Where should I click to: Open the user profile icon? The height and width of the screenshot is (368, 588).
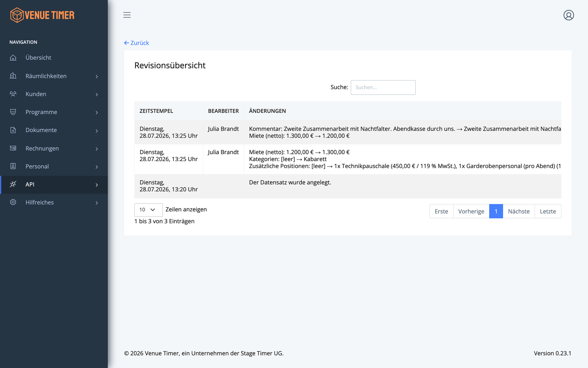(x=569, y=15)
